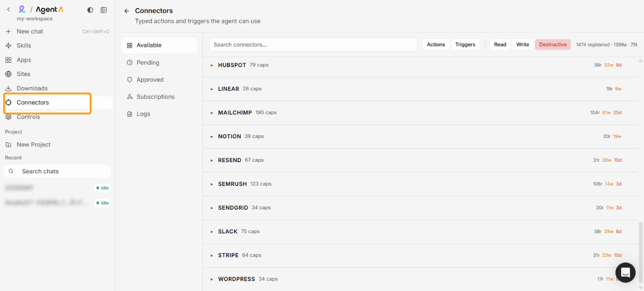Viewport: 644px width, 291px height.
Task: Collapse the sidebar panel icon
Action: [104, 10]
